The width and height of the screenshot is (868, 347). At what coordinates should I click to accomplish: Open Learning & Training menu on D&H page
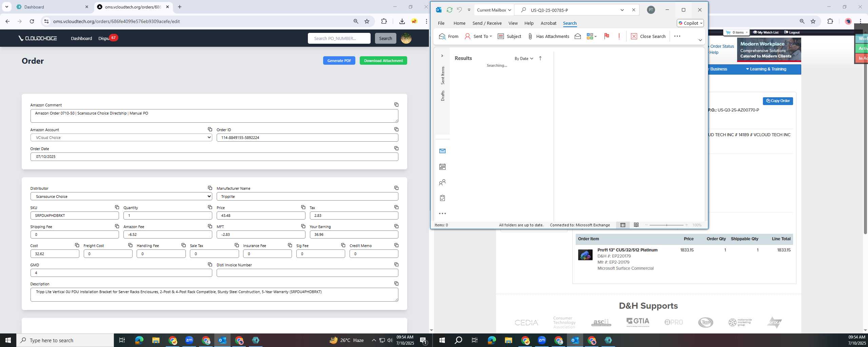(x=766, y=69)
